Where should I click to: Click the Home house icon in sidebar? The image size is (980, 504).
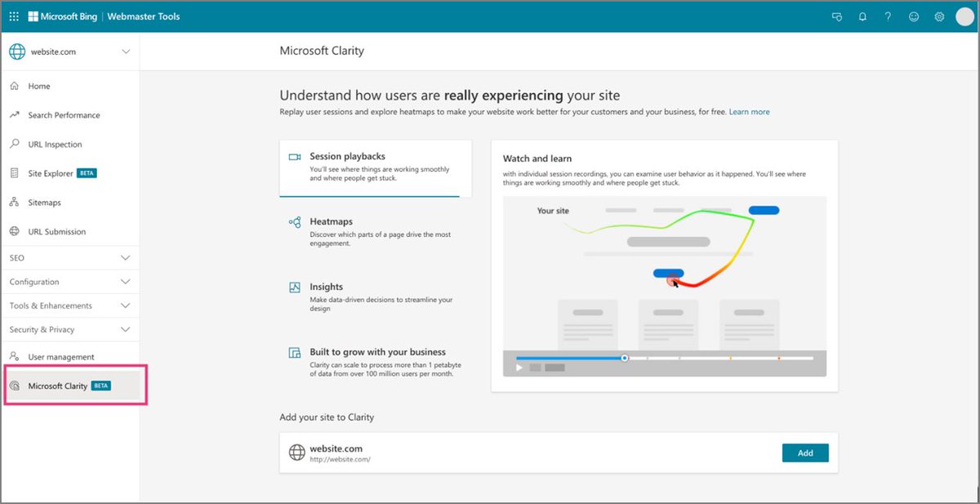pyautogui.click(x=14, y=86)
